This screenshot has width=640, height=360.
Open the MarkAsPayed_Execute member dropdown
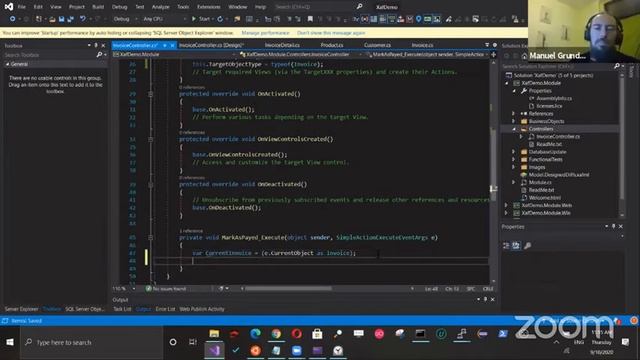[x=427, y=54]
